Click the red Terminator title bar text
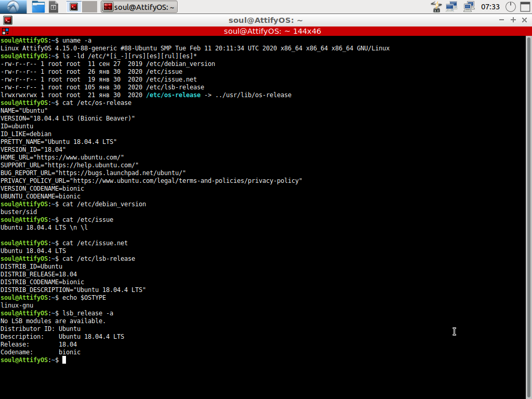 coord(272,31)
